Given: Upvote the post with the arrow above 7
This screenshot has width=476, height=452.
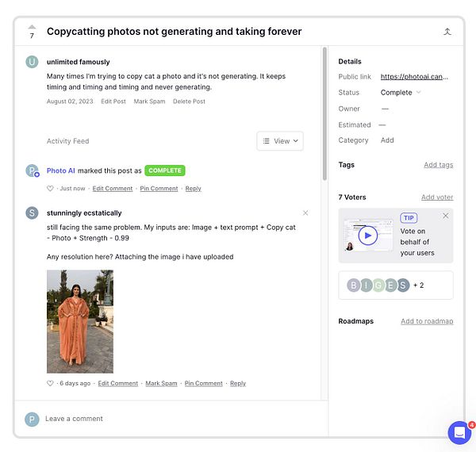Looking at the screenshot, I should (x=32, y=27).
